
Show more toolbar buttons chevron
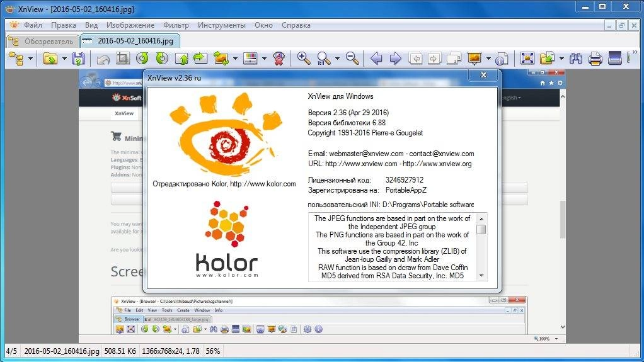(x=635, y=53)
